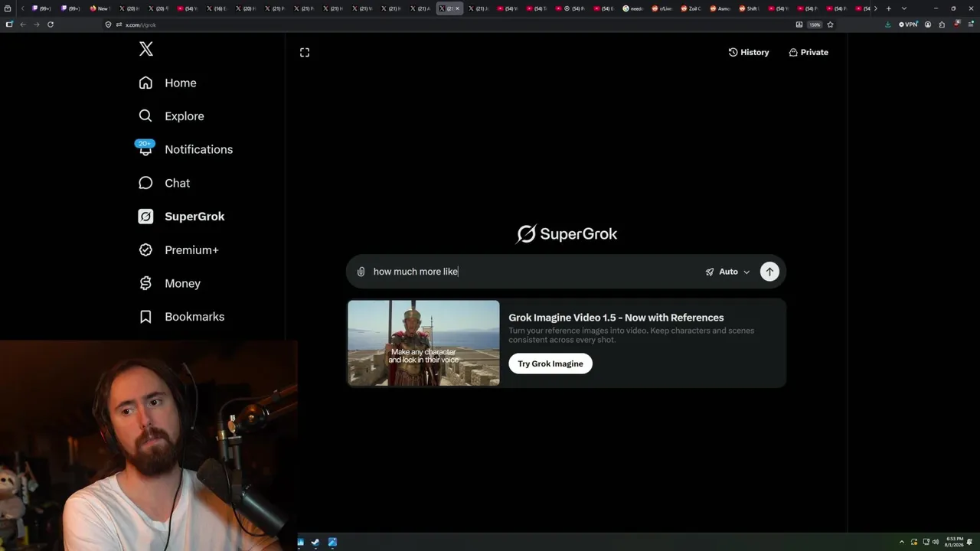Image resolution: width=980 pixels, height=551 pixels.
Task: Bookmark this page with the star icon
Action: tap(830, 24)
